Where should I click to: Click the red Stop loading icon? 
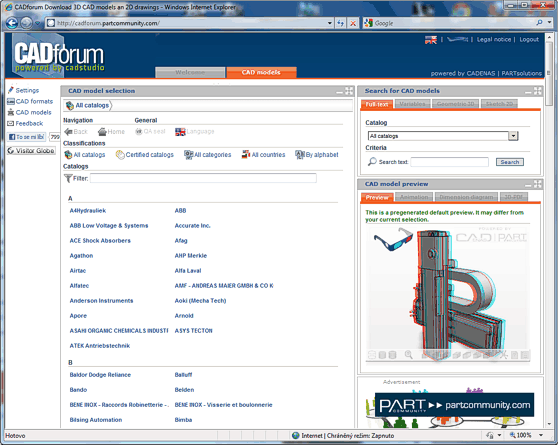pos(353,23)
